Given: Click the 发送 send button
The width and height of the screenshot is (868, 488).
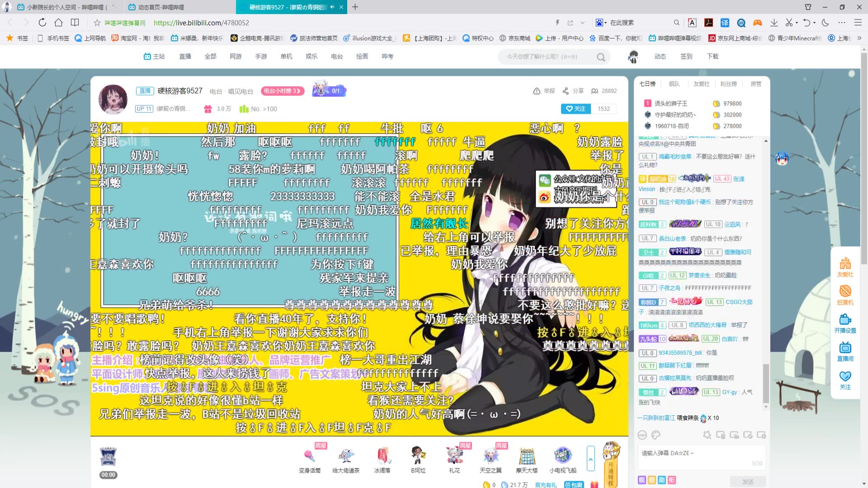Looking at the screenshot, I should (x=748, y=482).
